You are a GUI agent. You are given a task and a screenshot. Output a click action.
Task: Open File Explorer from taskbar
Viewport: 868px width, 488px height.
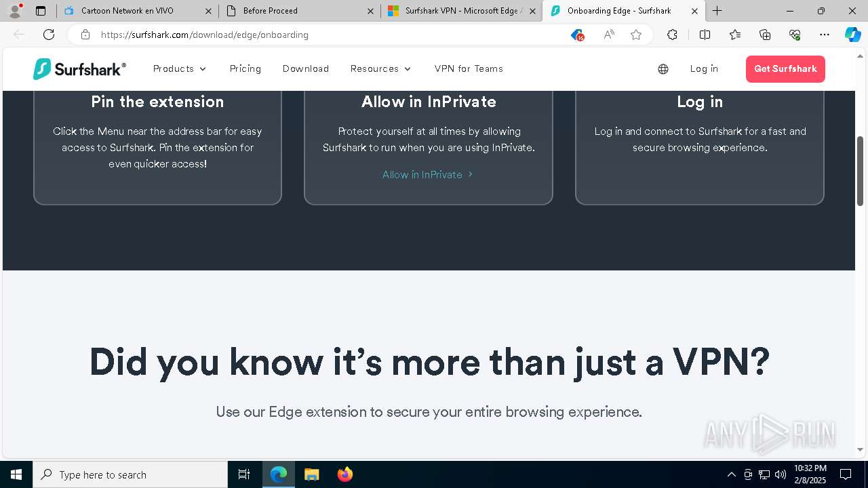[311, 474]
